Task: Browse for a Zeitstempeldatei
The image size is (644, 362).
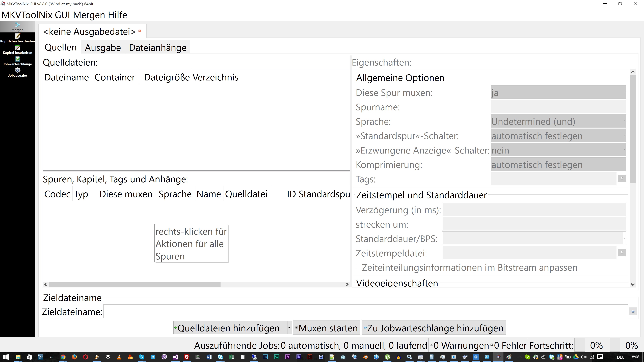Action: (622, 253)
